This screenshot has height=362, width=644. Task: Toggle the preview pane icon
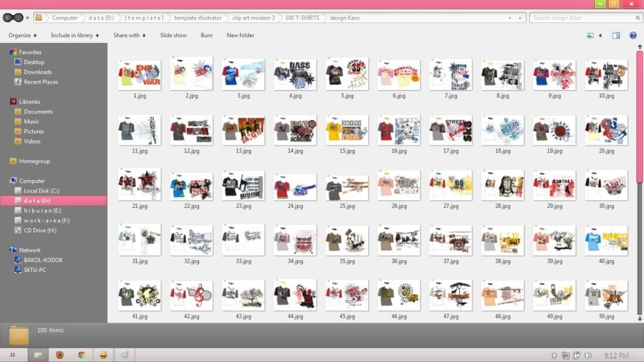click(616, 35)
